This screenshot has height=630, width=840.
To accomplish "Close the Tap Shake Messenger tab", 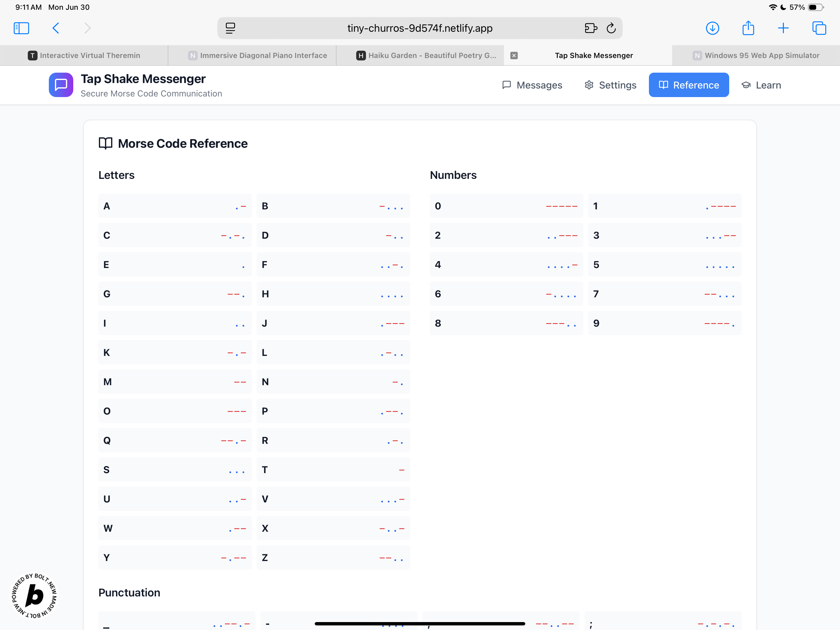I will coord(514,56).
